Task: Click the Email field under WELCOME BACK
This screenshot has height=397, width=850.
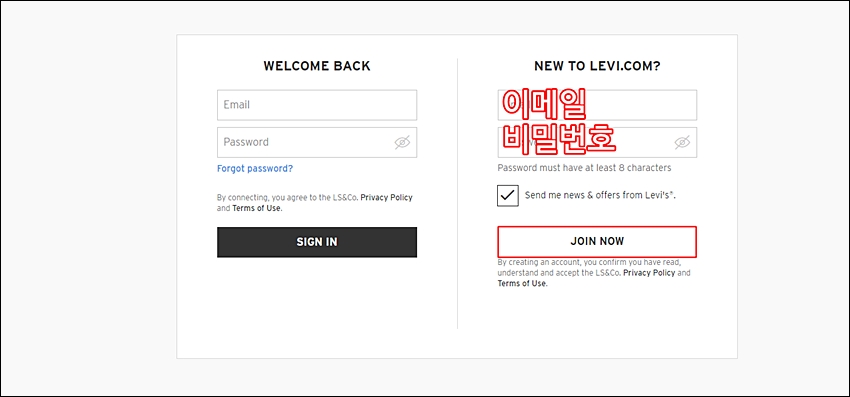Action: click(x=317, y=105)
